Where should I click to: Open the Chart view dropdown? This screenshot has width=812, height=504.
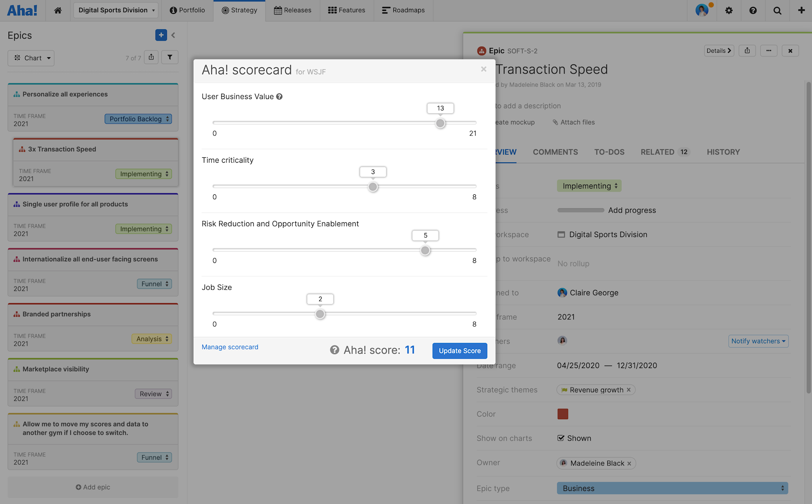click(31, 58)
